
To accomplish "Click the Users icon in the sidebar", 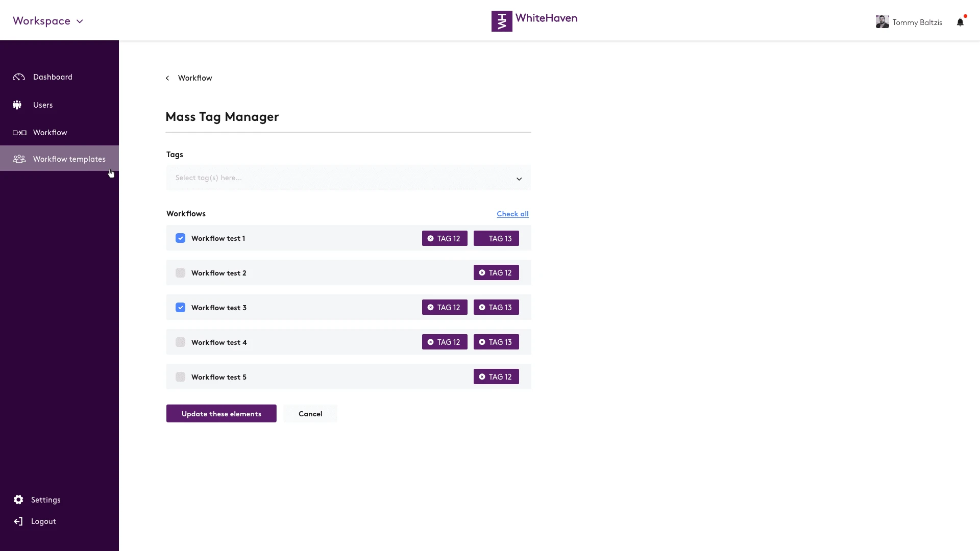I will coord(17,105).
